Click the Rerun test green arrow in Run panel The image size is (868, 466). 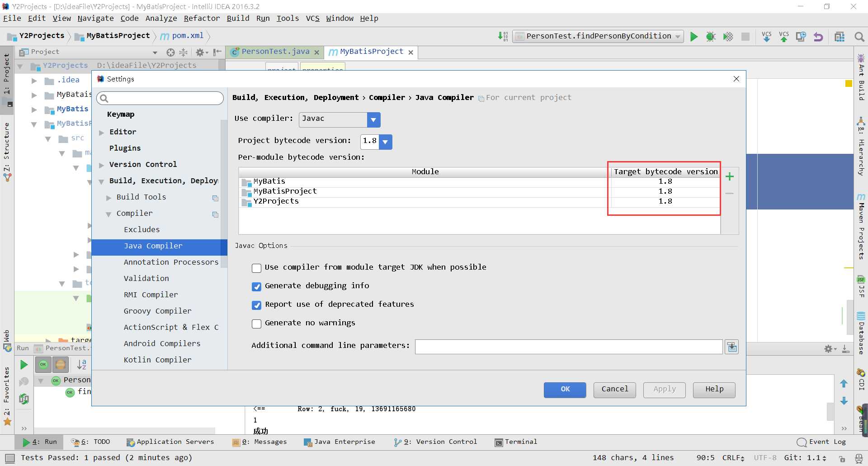coord(24,365)
